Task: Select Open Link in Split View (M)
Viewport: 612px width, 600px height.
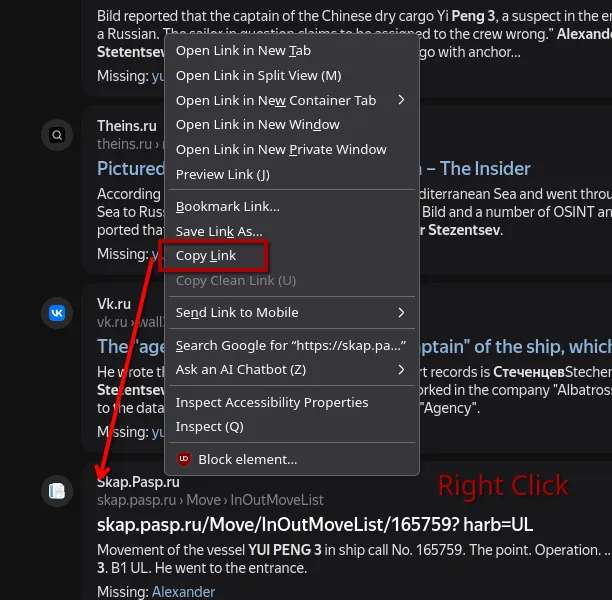Action: point(292,76)
